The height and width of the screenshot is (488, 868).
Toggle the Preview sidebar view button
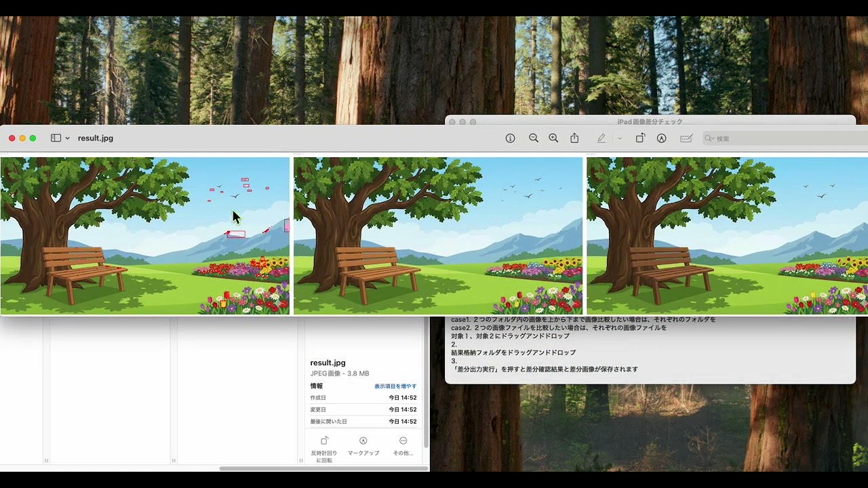[x=56, y=138]
